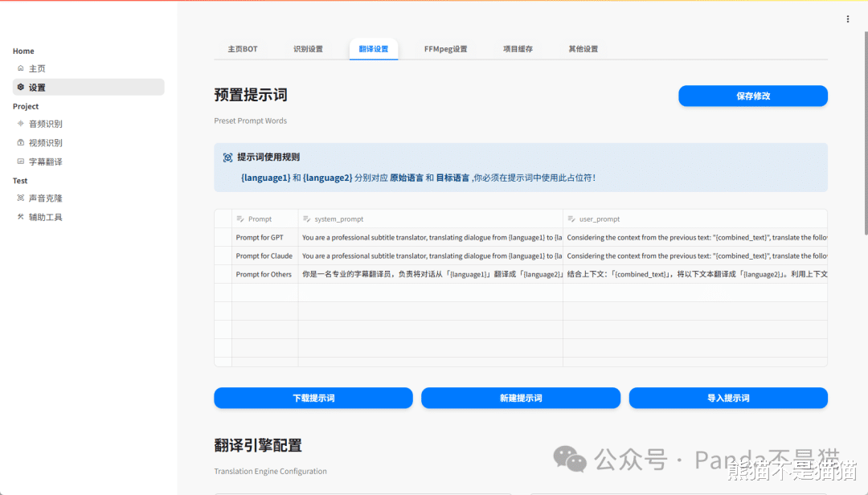The image size is (868, 495).
Task: Click the edit icon in Prompt column header
Action: 240,219
